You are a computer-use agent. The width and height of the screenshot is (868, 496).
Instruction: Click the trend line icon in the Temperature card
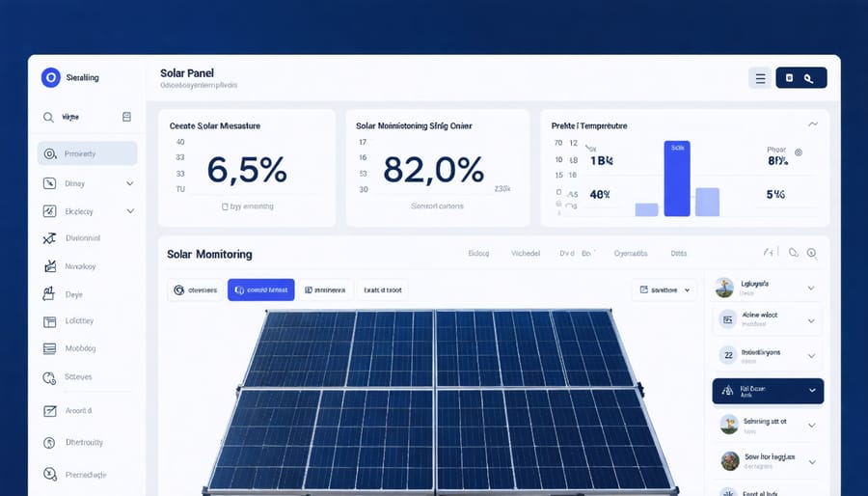[812, 124]
